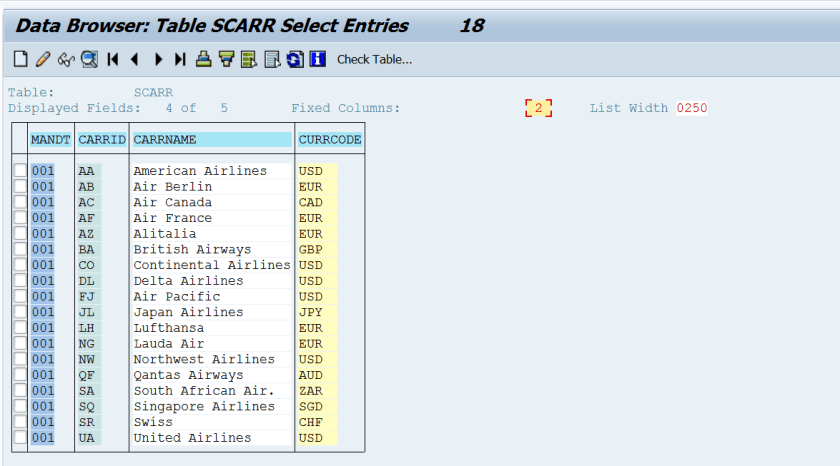Click the Fixed Columns input field showing 2

pos(538,108)
